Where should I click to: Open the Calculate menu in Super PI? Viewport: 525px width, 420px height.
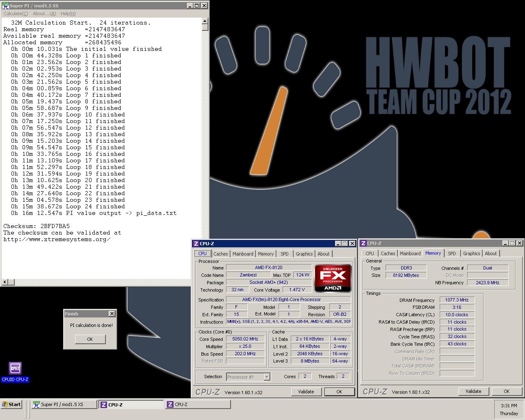16,14
